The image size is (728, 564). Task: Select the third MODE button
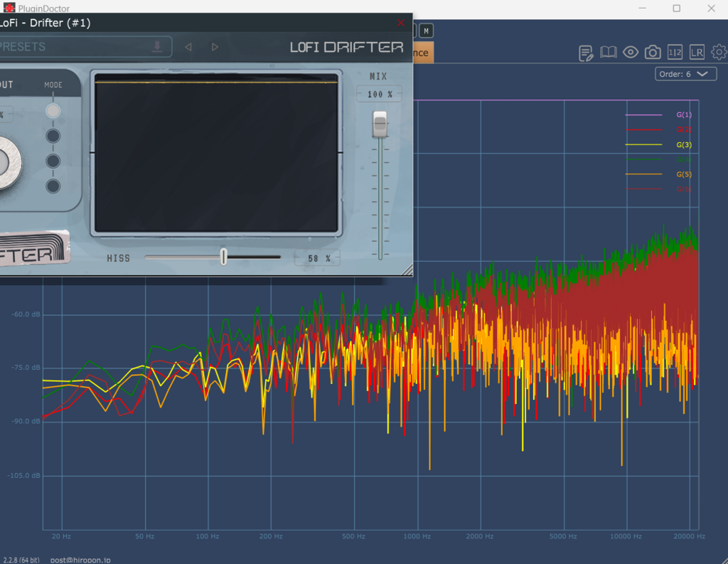pos(53,161)
